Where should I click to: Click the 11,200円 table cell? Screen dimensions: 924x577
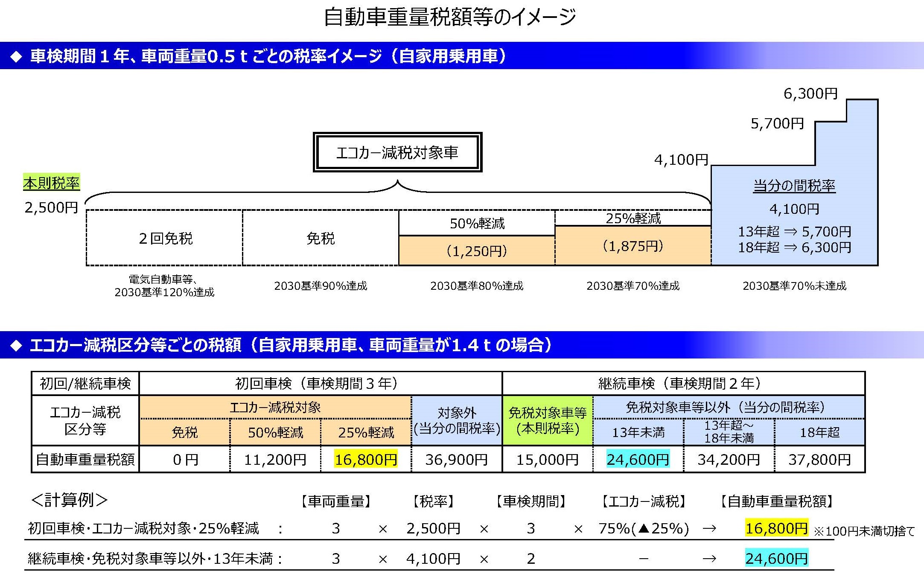[x=275, y=459]
